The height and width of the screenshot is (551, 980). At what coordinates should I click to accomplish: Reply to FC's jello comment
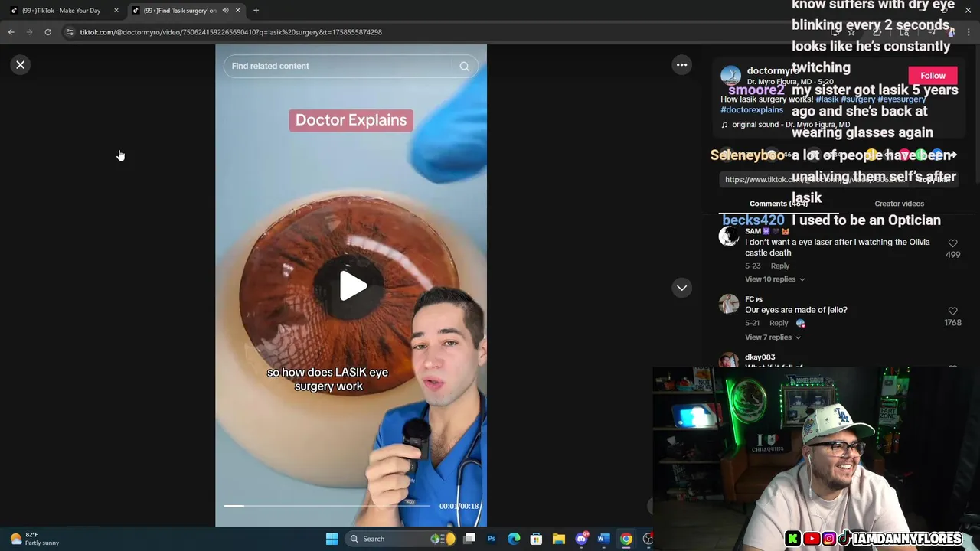click(779, 323)
